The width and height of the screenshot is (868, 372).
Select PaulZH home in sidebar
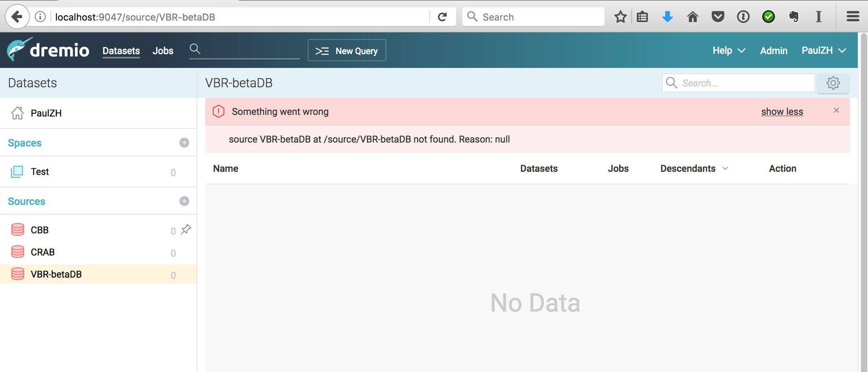[x=98, y=113]
